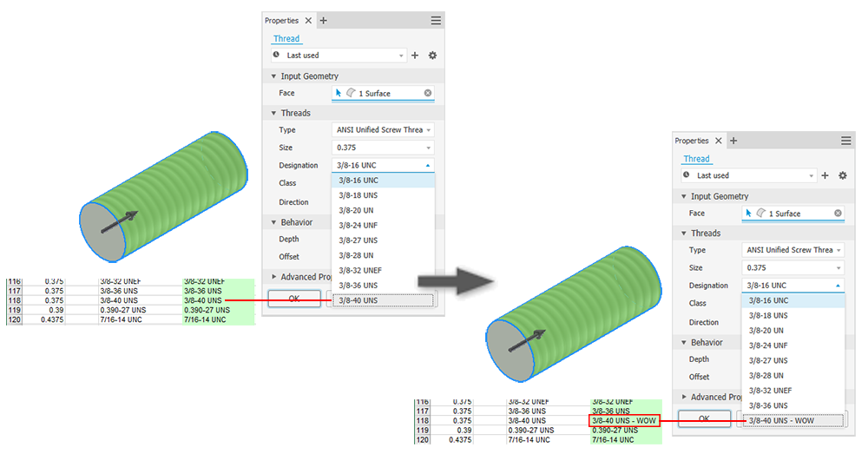Collapse the Behavior section in left panel
The width and height of the screenshot is (868, 454).
(x=273, y=222)
